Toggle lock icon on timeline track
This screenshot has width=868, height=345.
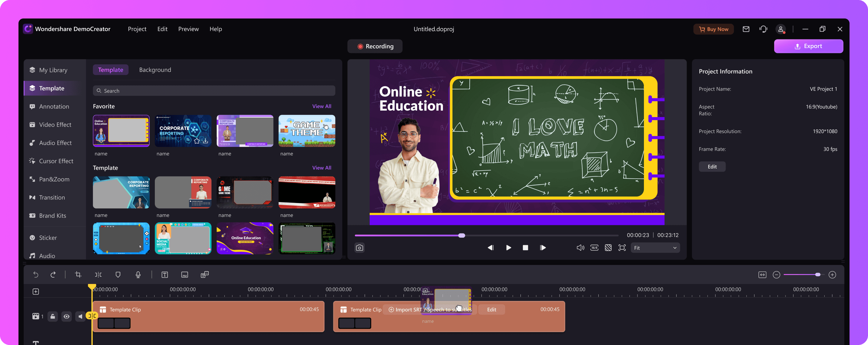tap(53, 316)
